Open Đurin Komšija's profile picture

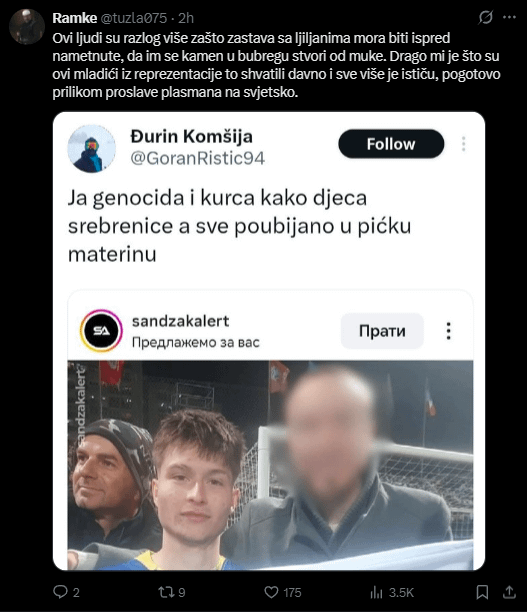tap(92, 149)
